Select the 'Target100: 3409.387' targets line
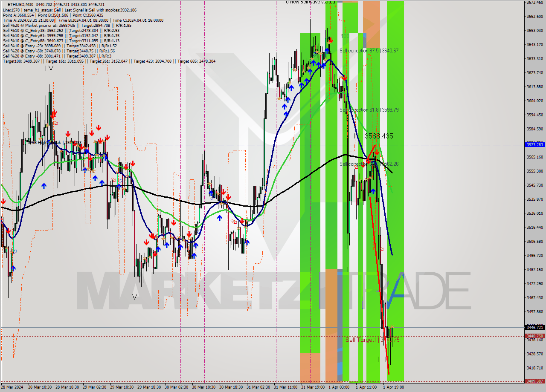 click(x=109, y=61)
